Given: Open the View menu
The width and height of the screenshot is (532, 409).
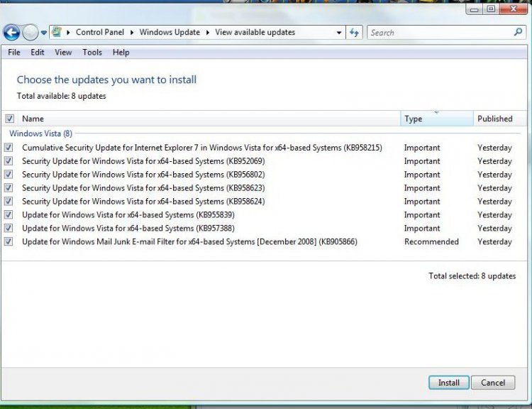Looking at the screenshot, I should pos(63,53).
